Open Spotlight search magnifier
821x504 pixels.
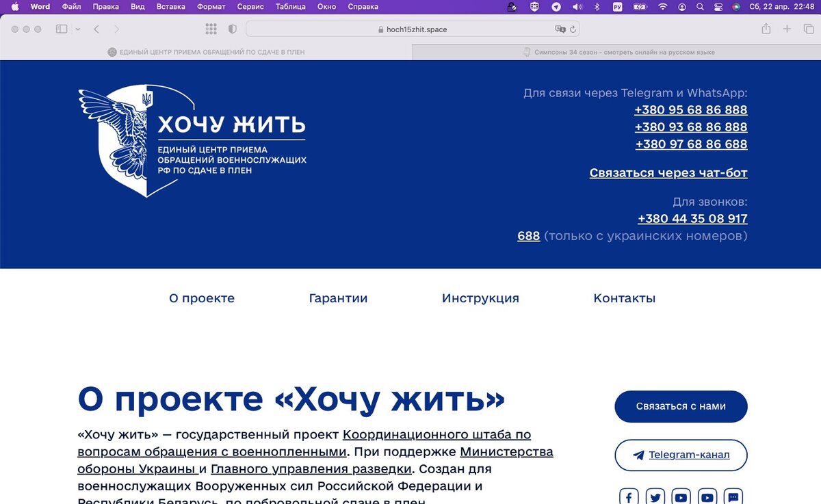pyautogui.click(x=700, y=7)
